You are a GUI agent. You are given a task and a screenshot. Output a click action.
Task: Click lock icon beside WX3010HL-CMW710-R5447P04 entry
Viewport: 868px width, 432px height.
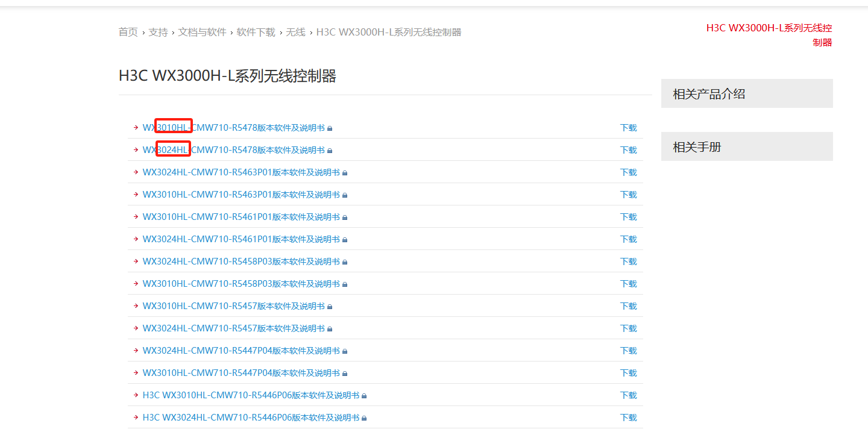(345, 374)
